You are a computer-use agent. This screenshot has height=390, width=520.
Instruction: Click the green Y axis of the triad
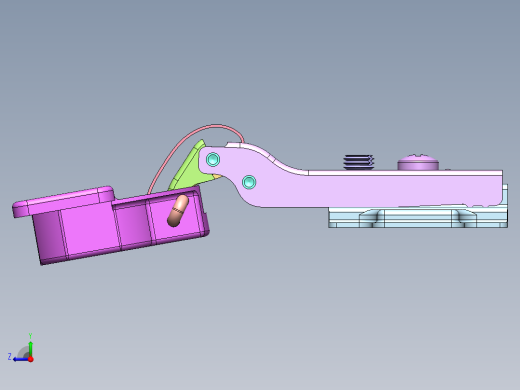(30, 348)
